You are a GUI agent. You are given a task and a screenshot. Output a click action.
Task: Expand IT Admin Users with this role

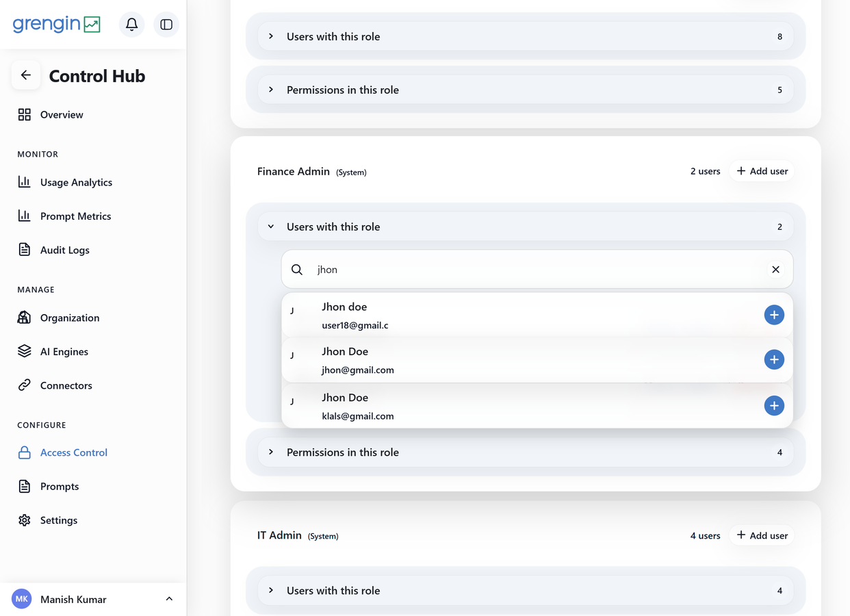526,591
